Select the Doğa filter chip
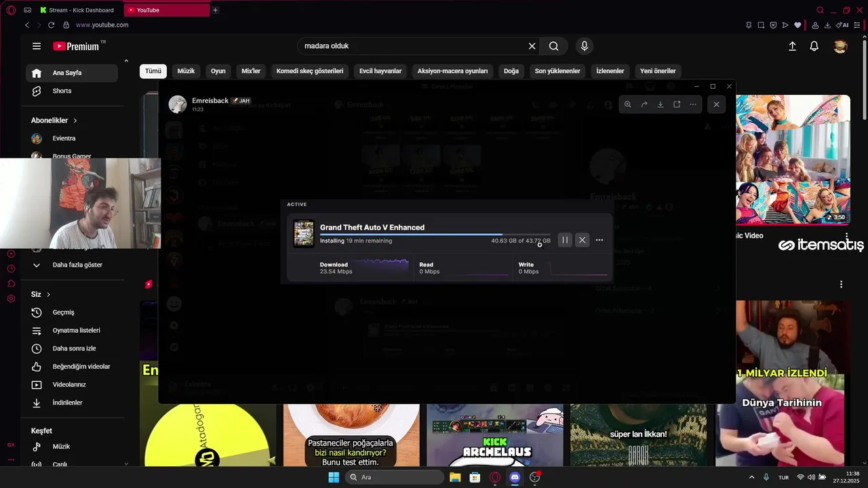The width and height of the screenshot is (868, 488). [x=511, y=70]
